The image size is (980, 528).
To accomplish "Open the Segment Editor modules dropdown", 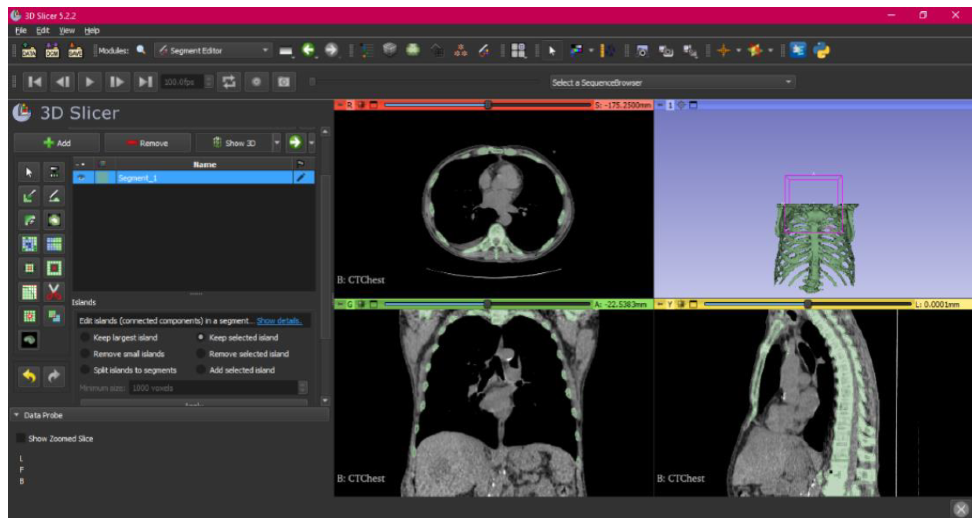I will point(214,50).
